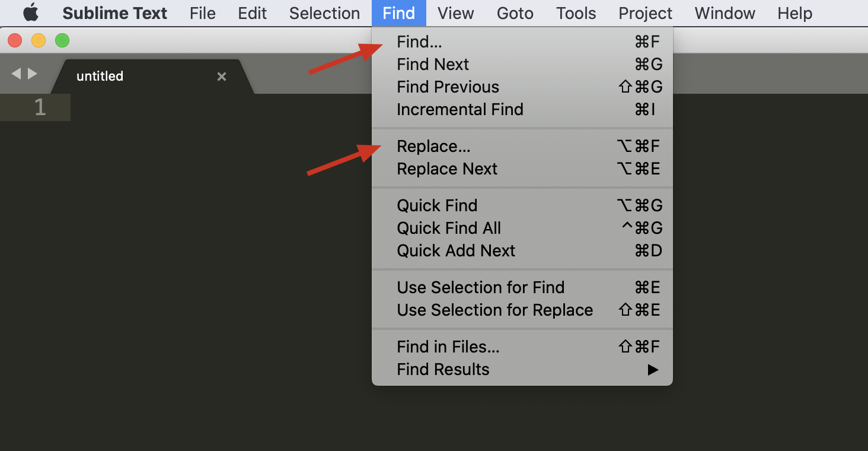The image size is (868, 451).
Task: Choose Quick Add Next
Action: 456,250
